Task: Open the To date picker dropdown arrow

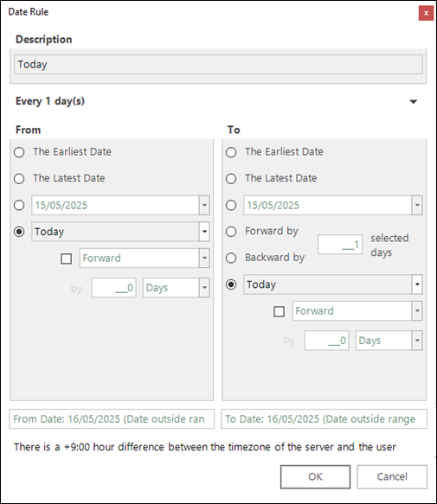Action: pos(417,205)
